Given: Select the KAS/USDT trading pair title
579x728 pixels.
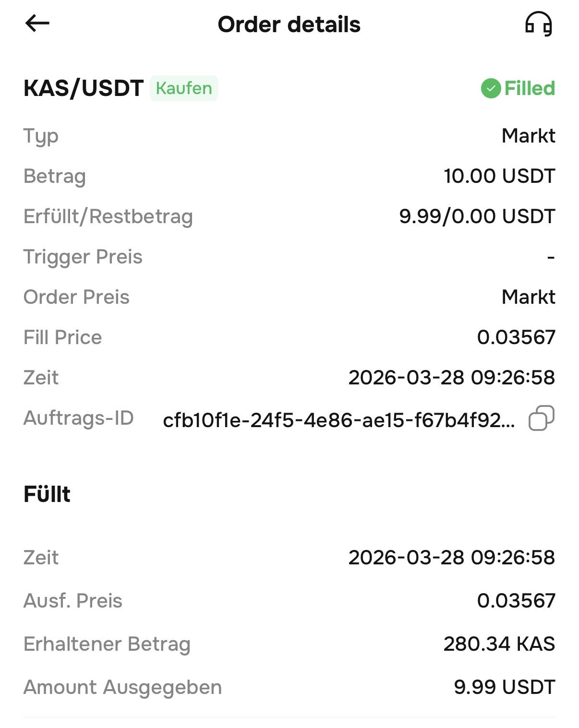Looking at the screenshot, I should tap(84, 88).
